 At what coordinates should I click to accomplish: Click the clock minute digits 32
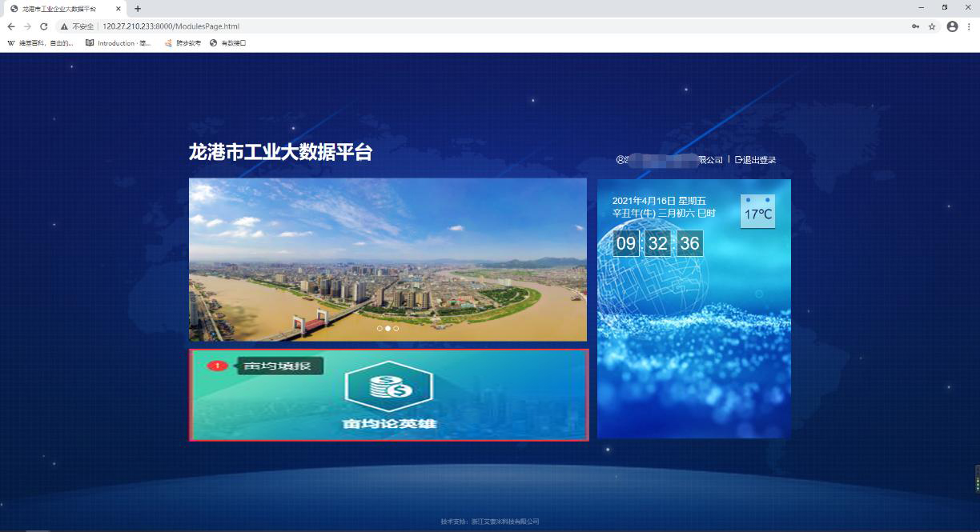coord(658,243)
